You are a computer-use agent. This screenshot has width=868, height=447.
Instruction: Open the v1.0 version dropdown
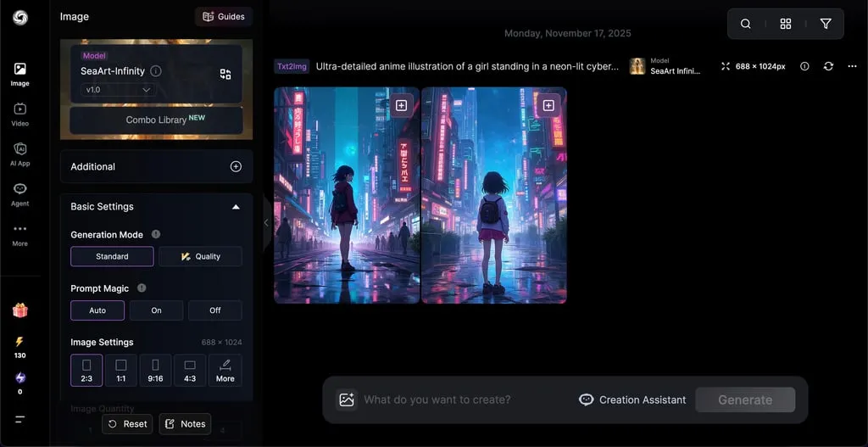click(x=118, y=90)
